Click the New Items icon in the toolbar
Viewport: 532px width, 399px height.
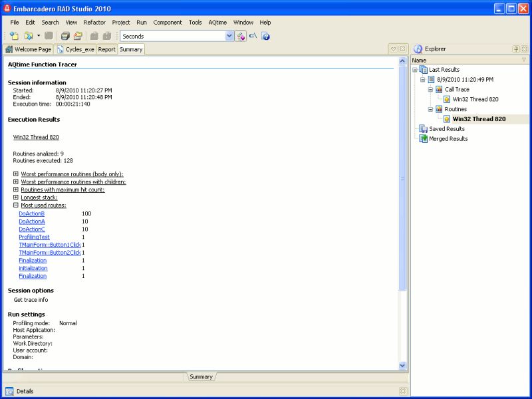pos(15,37)
